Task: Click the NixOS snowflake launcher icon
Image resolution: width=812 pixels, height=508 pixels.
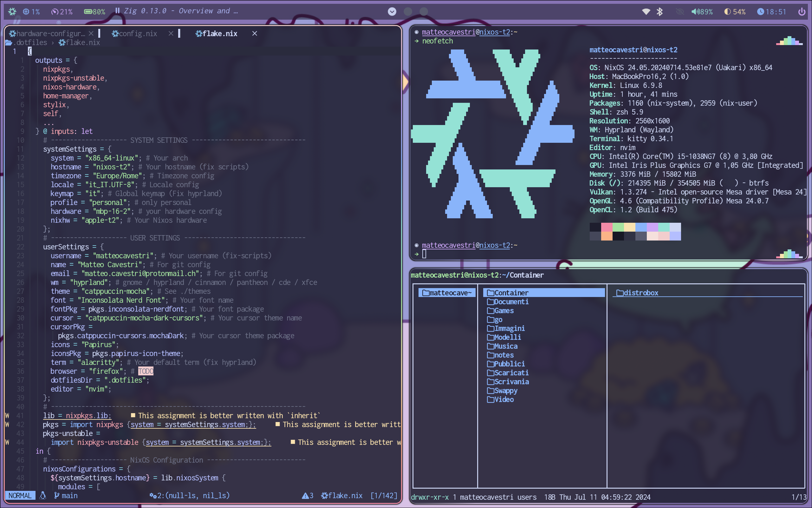Action: tap(12, 12)
